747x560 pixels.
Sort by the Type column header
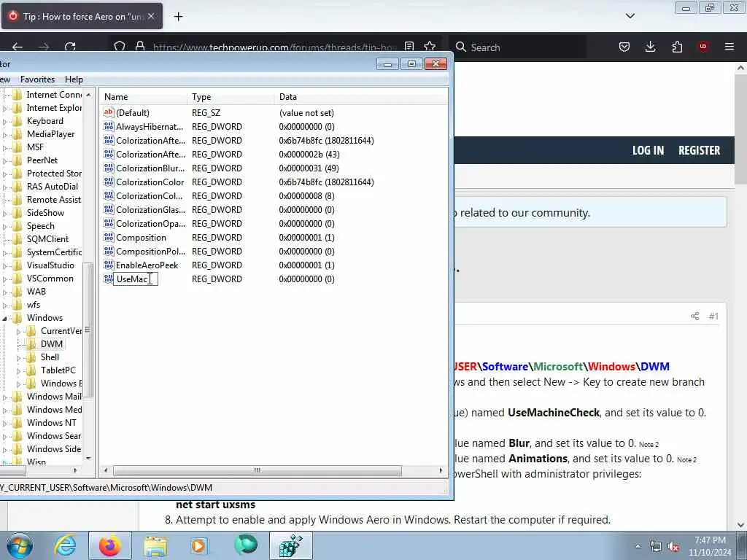tap(231, 97)
